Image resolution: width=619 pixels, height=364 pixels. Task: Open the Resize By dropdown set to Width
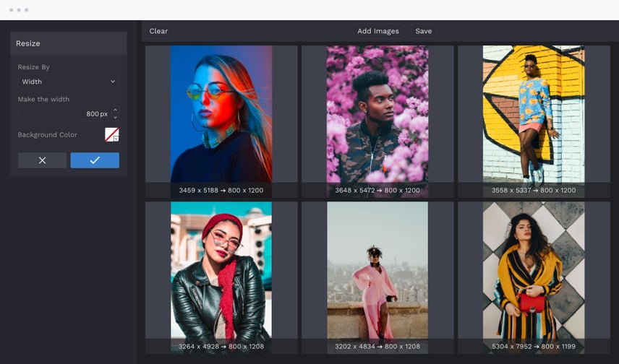point(68,82)
